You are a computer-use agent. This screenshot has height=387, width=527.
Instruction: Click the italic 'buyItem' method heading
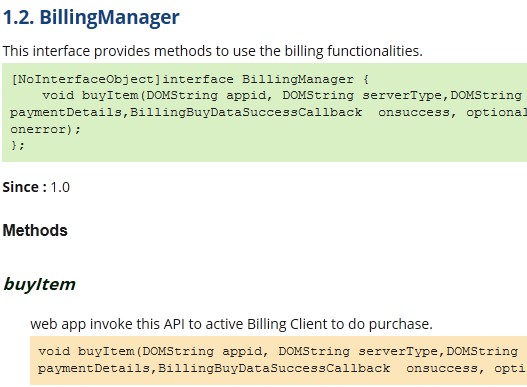pos(39,285)
